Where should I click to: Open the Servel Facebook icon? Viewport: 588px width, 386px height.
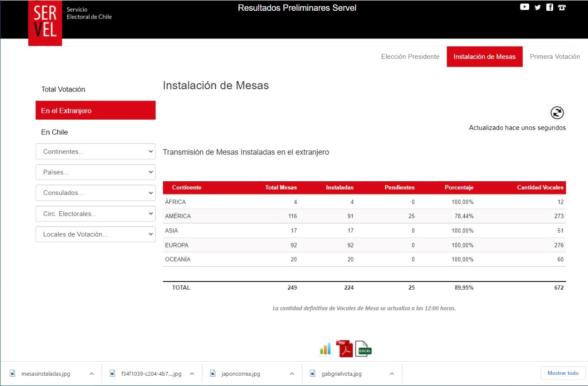click(x=549, y=7)
